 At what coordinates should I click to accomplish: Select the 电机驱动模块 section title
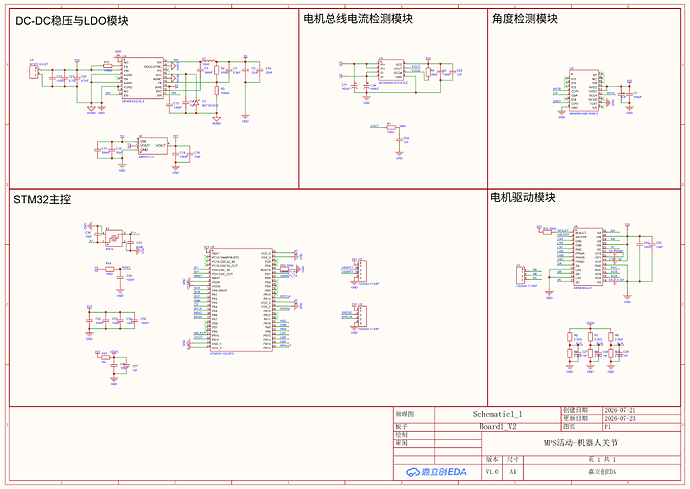[x=523, y=197]
